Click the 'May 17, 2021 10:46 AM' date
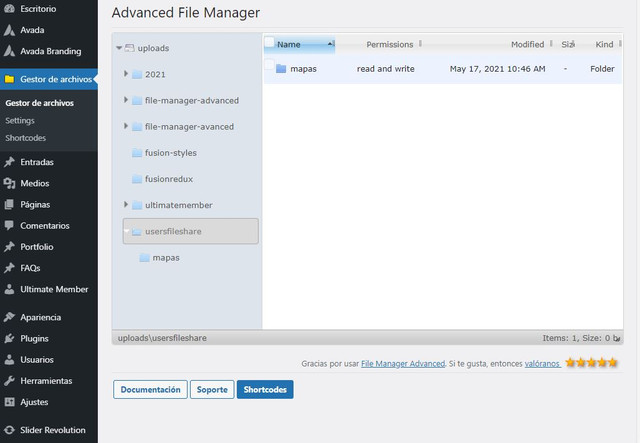 pos(498,69)
